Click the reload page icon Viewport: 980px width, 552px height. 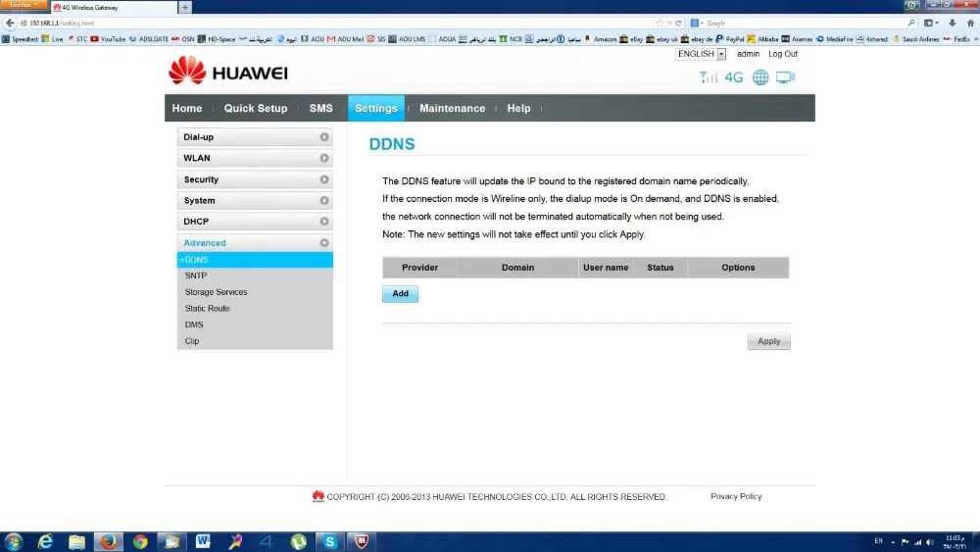pos(678,24)
